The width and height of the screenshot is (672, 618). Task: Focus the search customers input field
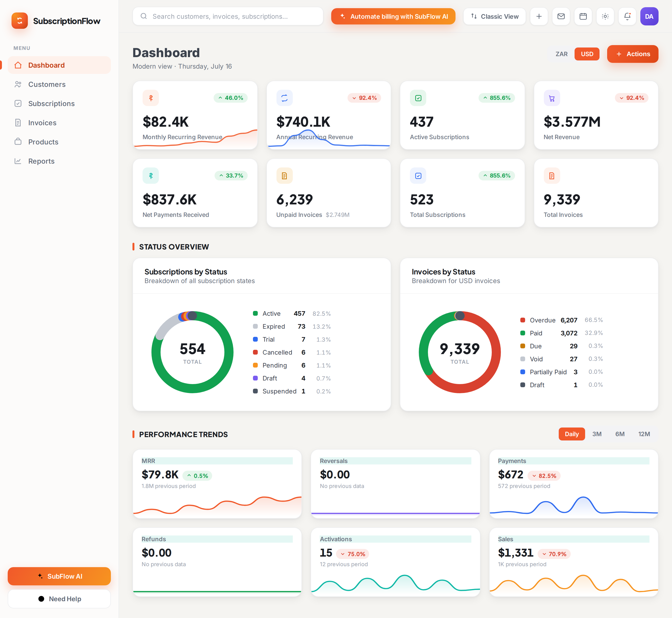pos(228,16)
